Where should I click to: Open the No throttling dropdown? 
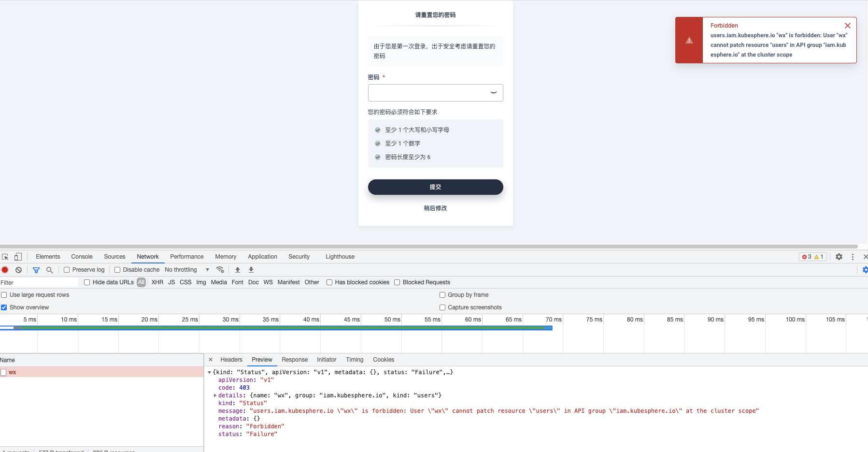187,270
